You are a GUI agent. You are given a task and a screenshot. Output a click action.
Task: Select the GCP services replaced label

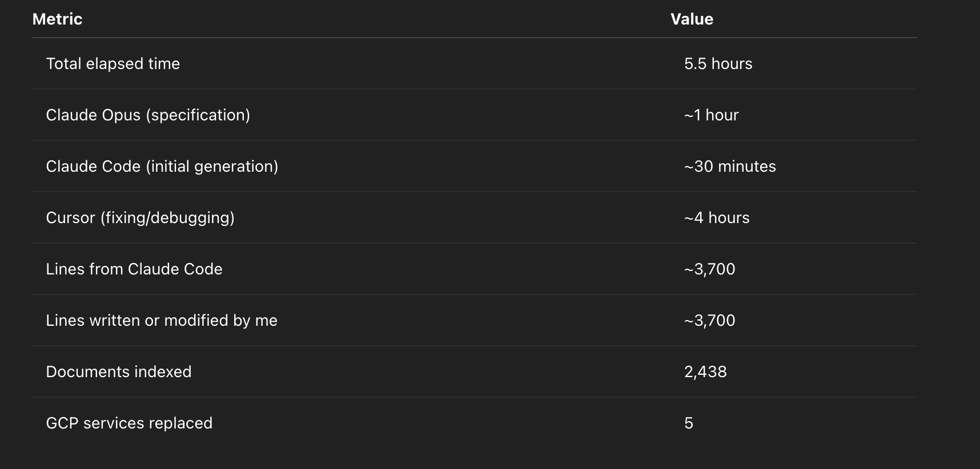tap(129, 423)
